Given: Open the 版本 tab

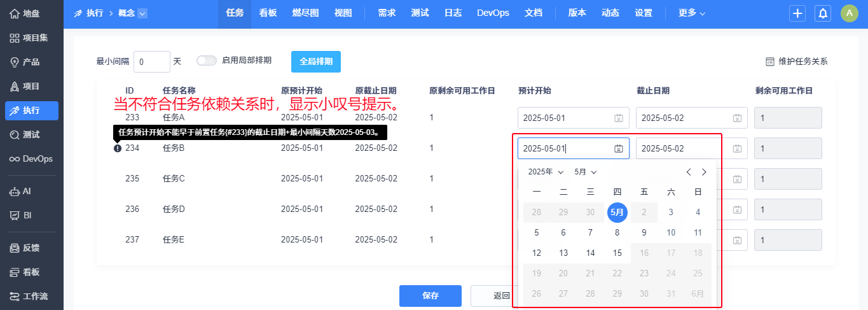Looking at the screenshot, I should point(577,13).
